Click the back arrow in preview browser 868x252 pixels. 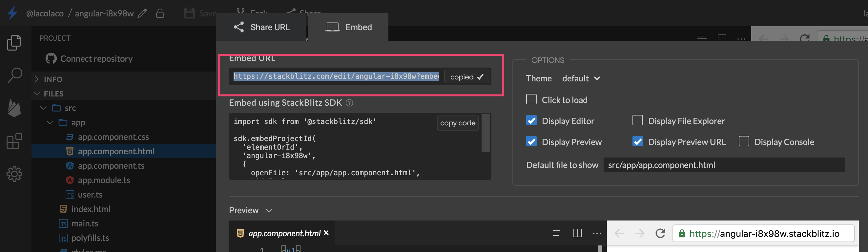point(619,233)
